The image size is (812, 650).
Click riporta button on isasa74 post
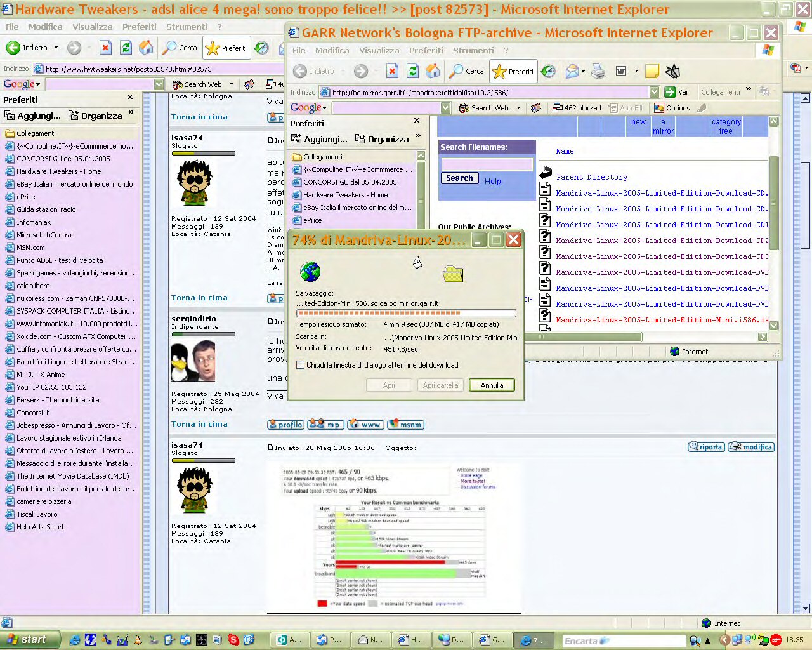click(x=706, y=447)
